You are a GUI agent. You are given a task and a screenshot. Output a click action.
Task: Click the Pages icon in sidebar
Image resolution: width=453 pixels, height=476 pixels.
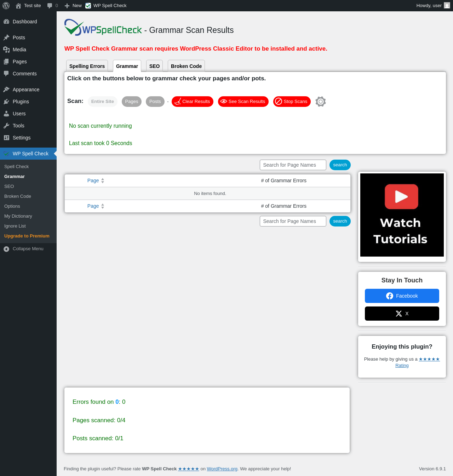[6, 62]
